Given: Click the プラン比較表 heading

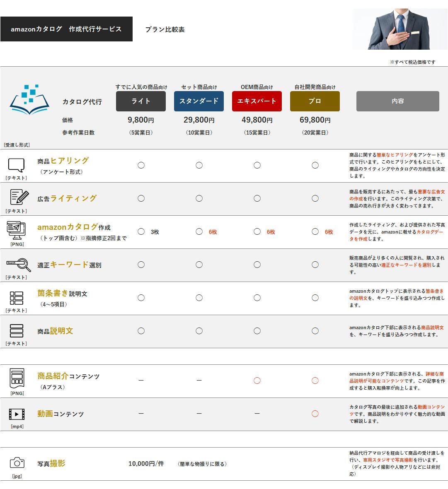Looking at the screenshot, I should click(x=165, y=29).
